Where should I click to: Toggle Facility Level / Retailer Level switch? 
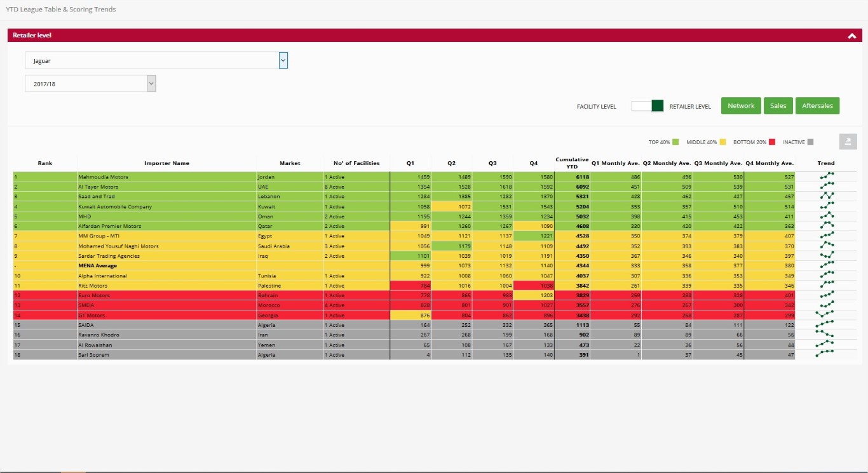coord(648,106)
